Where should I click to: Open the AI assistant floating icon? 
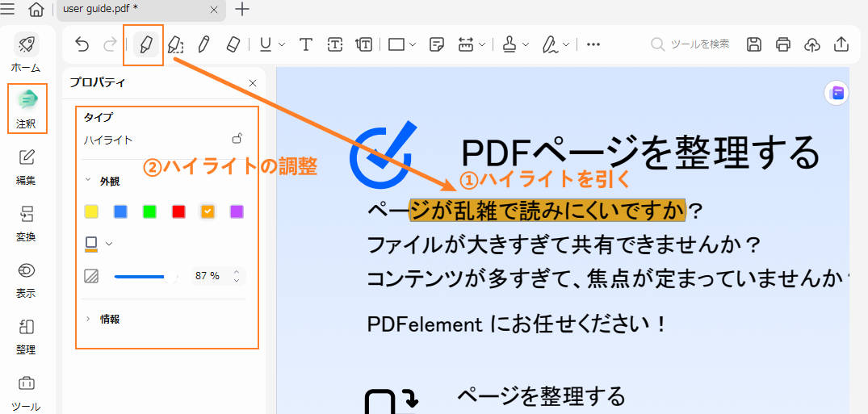[837, 93]
